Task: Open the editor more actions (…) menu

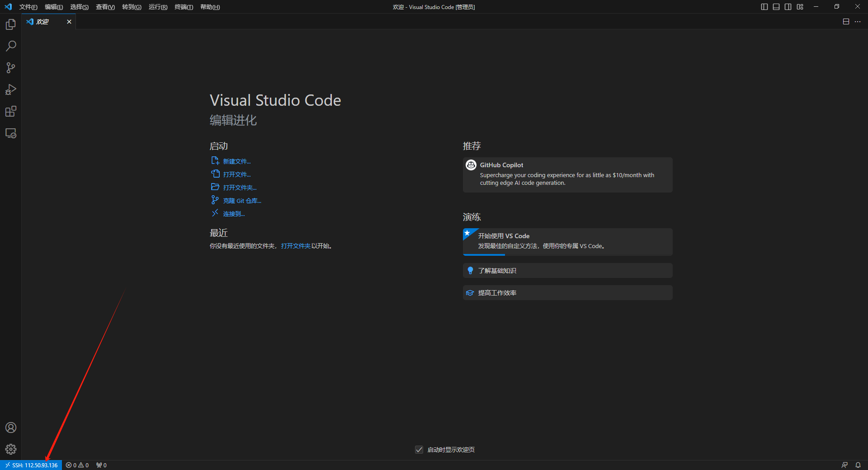Action: (x=858, y=21)
